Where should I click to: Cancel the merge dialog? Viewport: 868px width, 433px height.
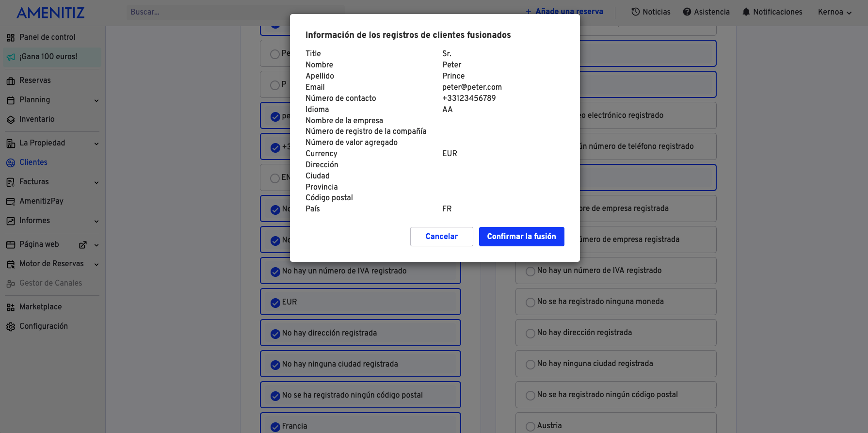pos(441,237)
